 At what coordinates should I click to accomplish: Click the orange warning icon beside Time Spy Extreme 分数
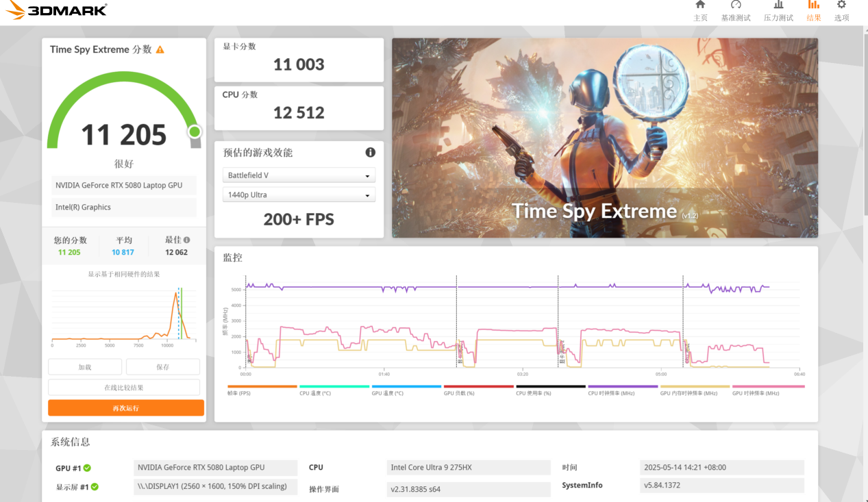pos(160,49)
